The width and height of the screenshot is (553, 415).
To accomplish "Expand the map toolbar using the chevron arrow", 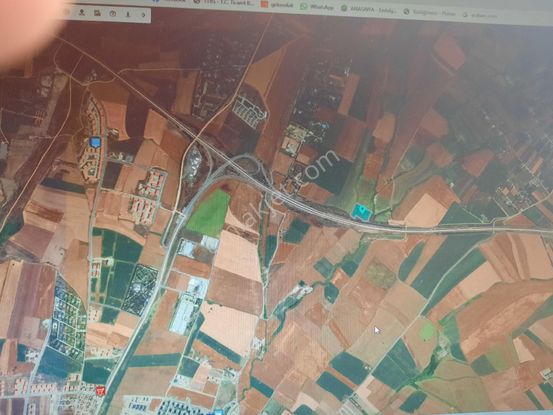I will [x=143, y=15].
